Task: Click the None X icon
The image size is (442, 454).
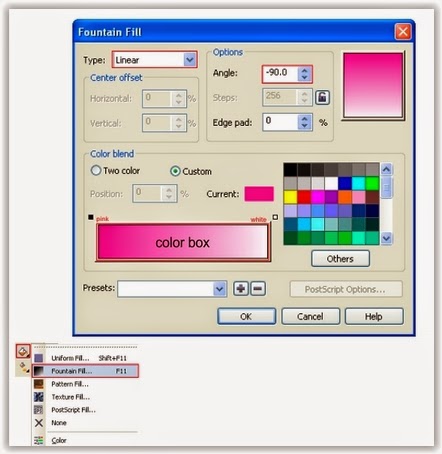Action: (39, 423)
